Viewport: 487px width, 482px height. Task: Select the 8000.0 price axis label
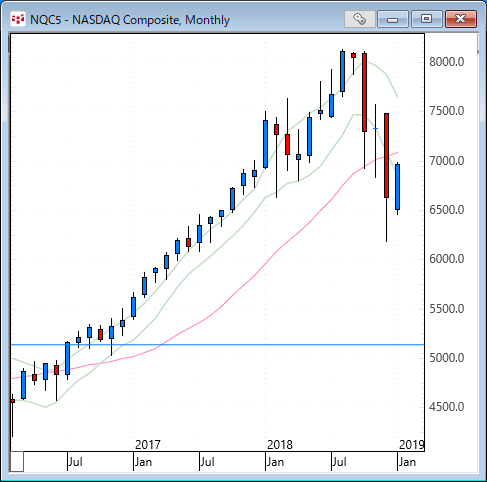(x=446, y=62)
